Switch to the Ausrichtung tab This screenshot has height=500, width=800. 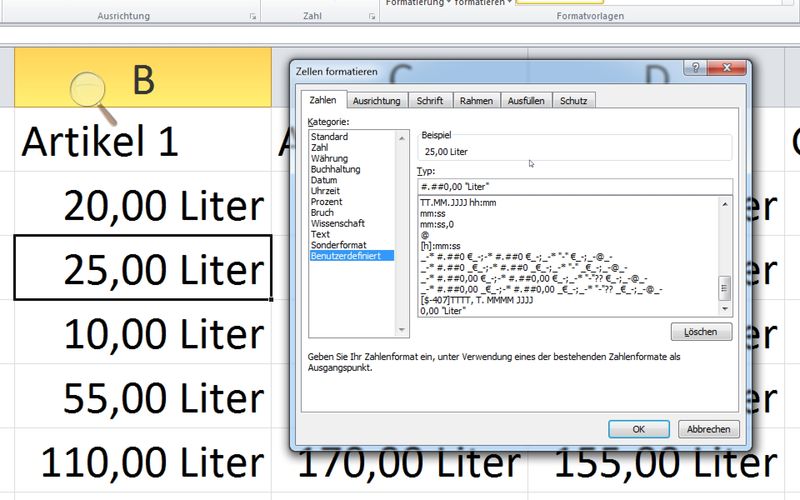click(x=377, y=101)
